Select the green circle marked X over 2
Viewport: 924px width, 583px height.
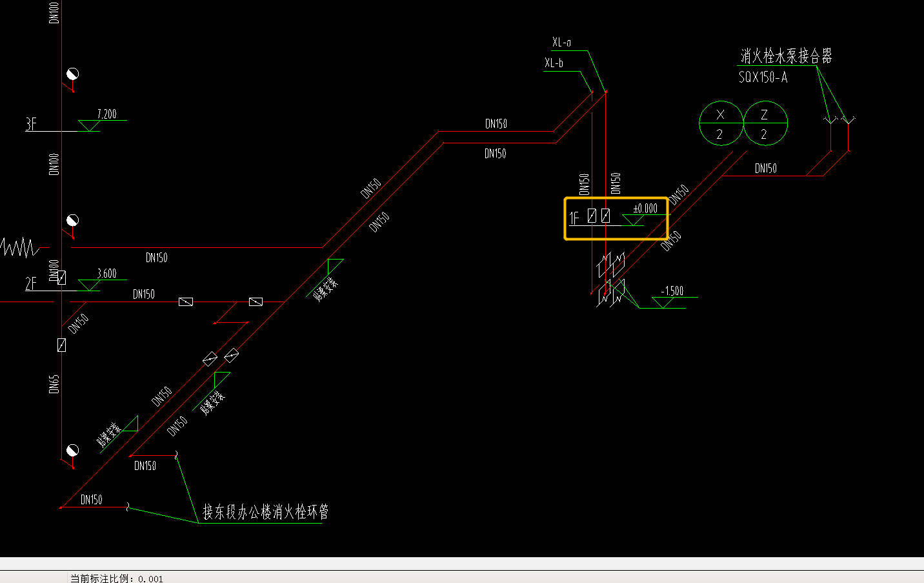pos(721,123)
